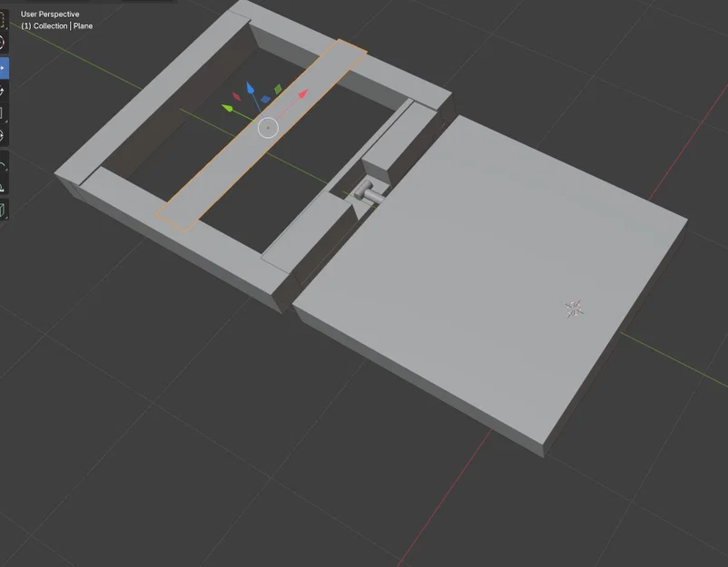Click the green Y-axis gizmo arrow
This screenshot has height=567, width=728.
click(x=227, y=108)
